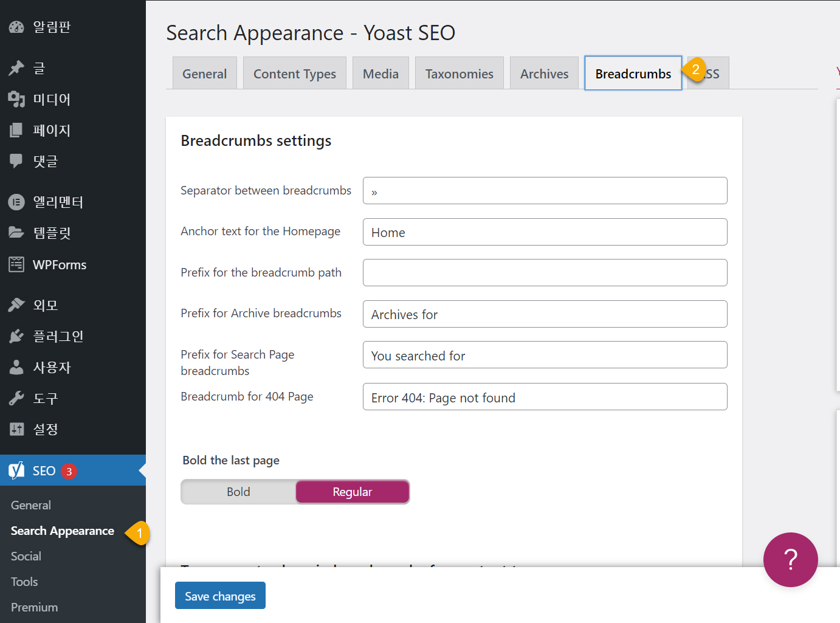Click the settings sliders icon beside 설정

click(x=16, y=429)
